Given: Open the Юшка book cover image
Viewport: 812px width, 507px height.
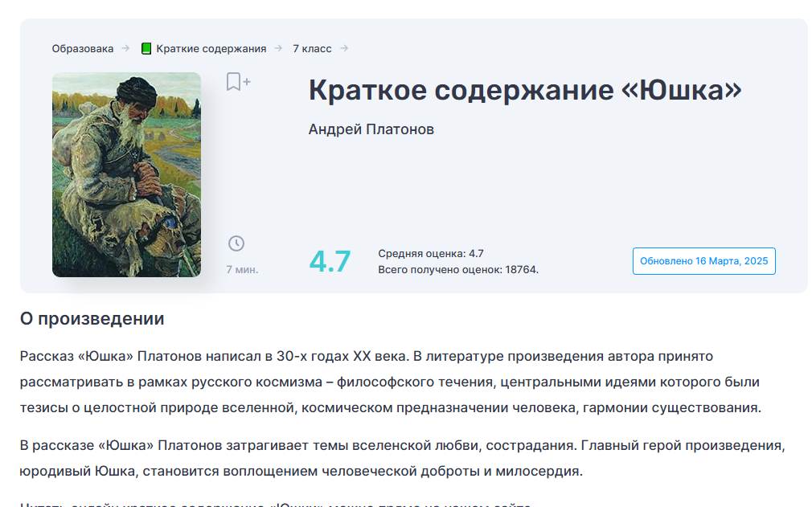Looking at the screenshot, I should [126, 174].
